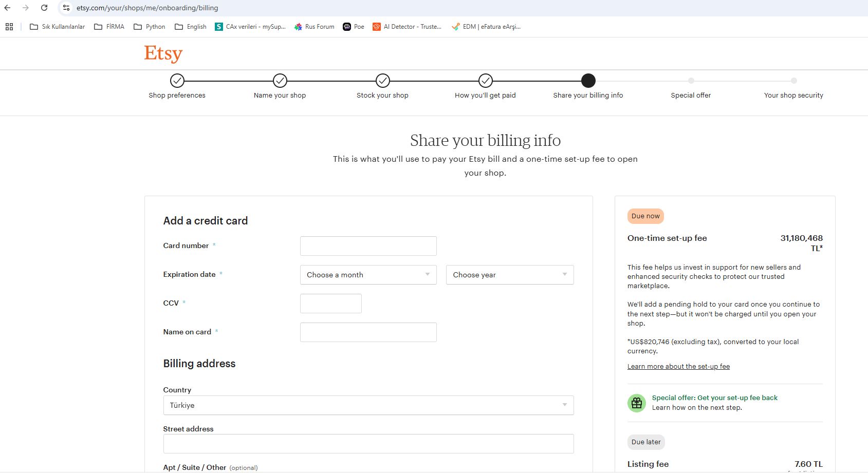The height and width of the screenshot is (473, 868).
Task: Open EDM eFatura eArşiv bookmark
Action: pos(486,27)
